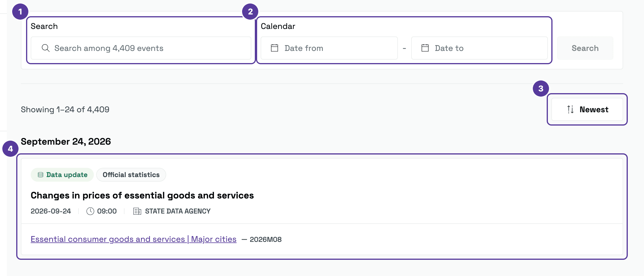Click the Calendar section label

pyautogui.click(x=278, y=26)
